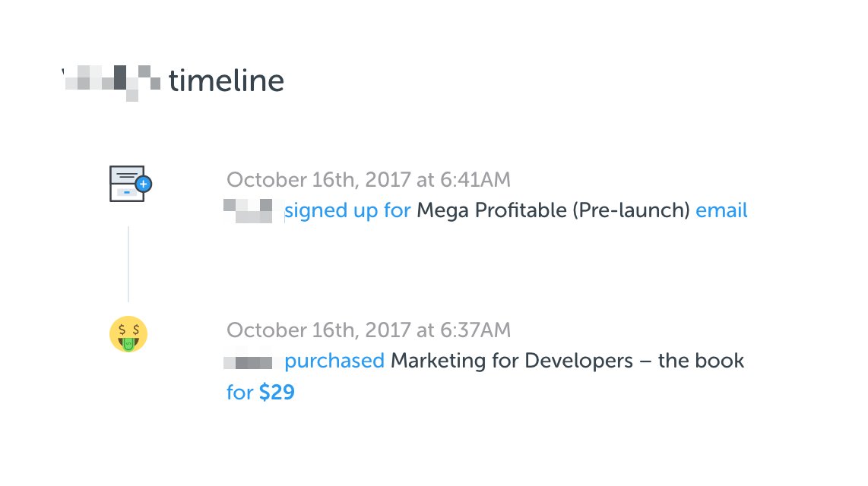Click the "purchased" link
868x486 pixels.
tap(334, 361)
